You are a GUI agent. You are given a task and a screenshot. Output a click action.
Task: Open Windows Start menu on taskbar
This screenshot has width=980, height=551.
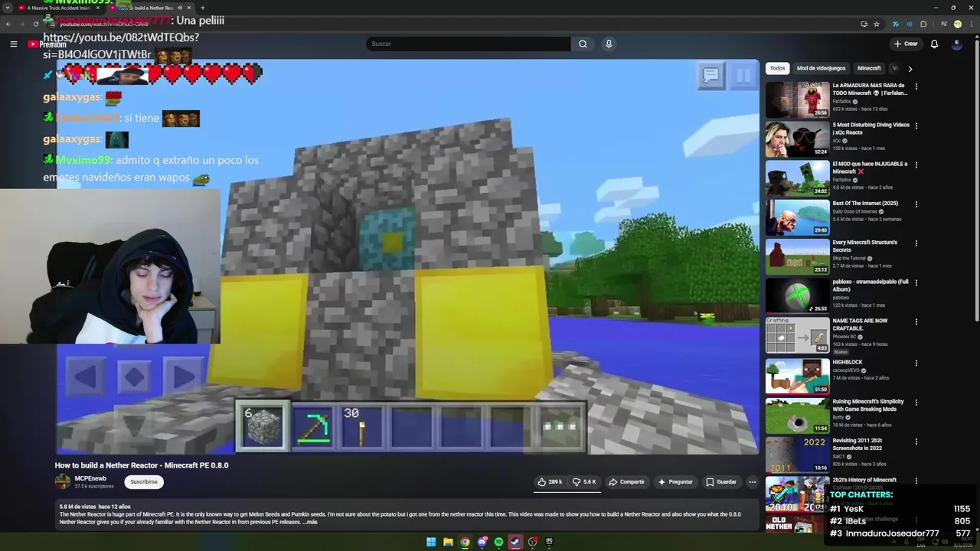(431, 542)
